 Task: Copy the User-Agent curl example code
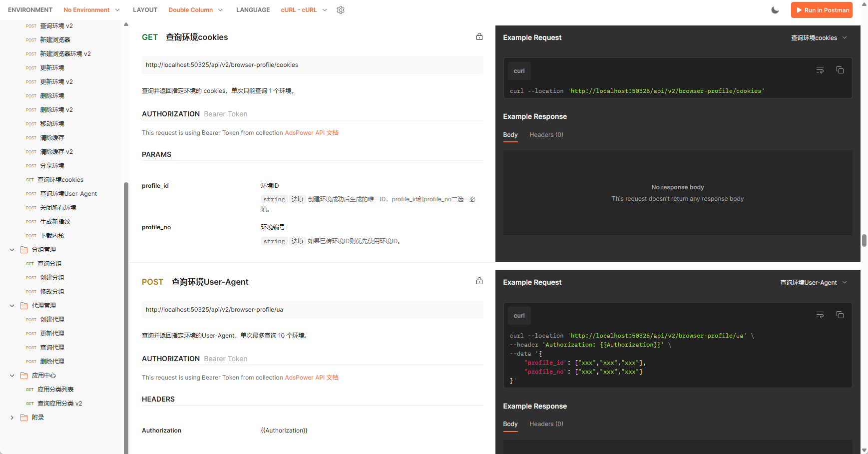[x=840, y=315]
